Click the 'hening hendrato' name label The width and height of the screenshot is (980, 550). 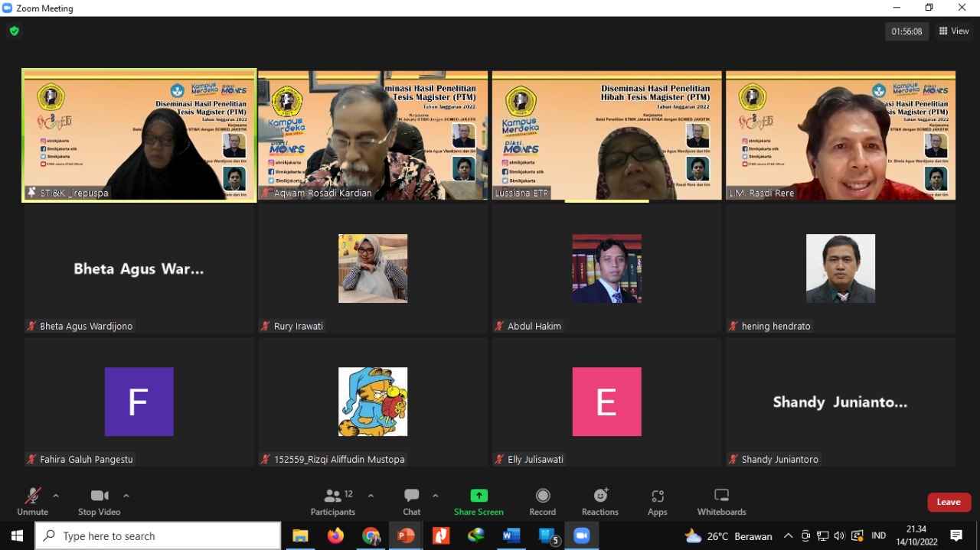click(776, 326)
